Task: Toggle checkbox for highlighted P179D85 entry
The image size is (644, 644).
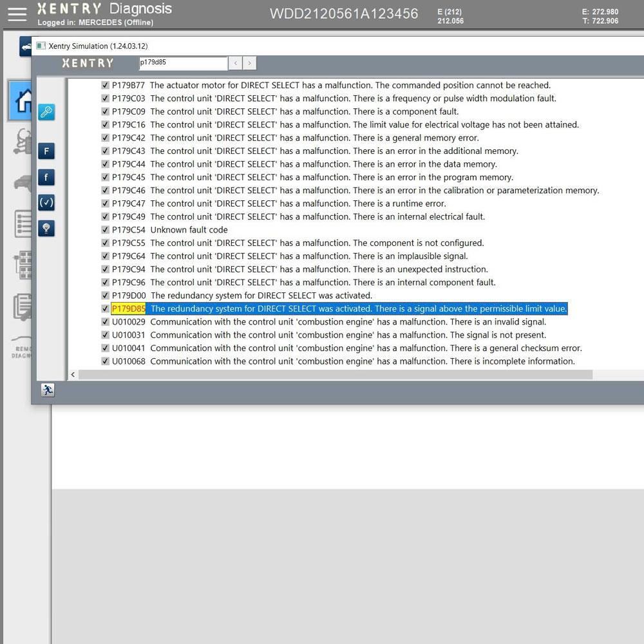Action: point(105,309)
